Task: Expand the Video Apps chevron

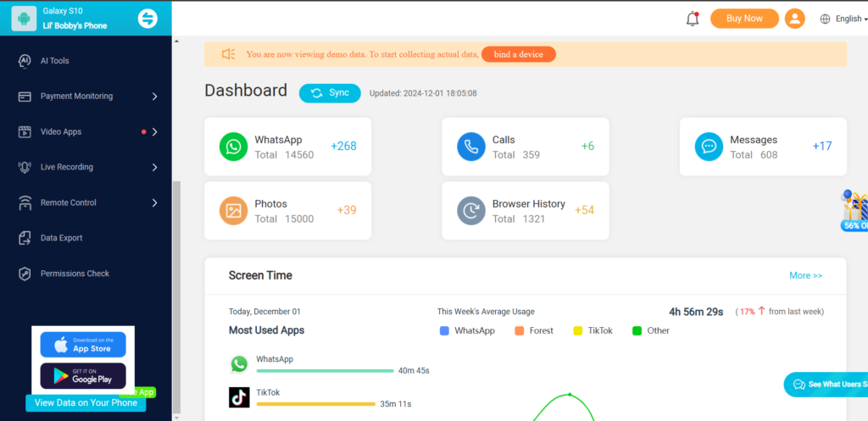Action: tap(154, 131)
